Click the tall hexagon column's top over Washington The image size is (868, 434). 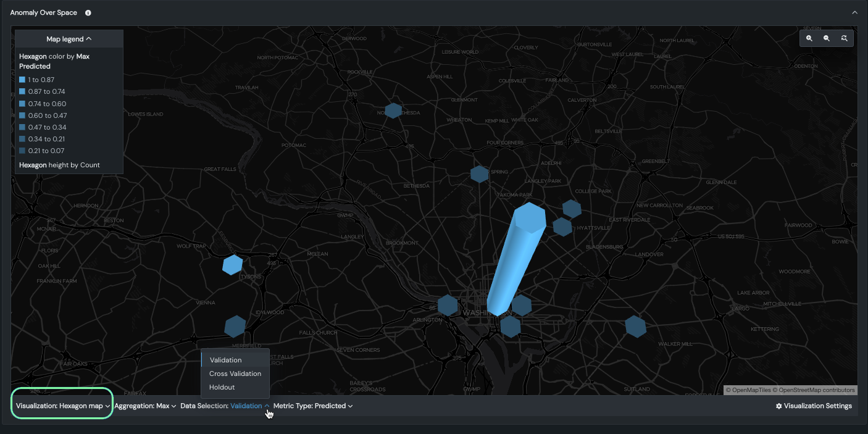click(530, 217)
